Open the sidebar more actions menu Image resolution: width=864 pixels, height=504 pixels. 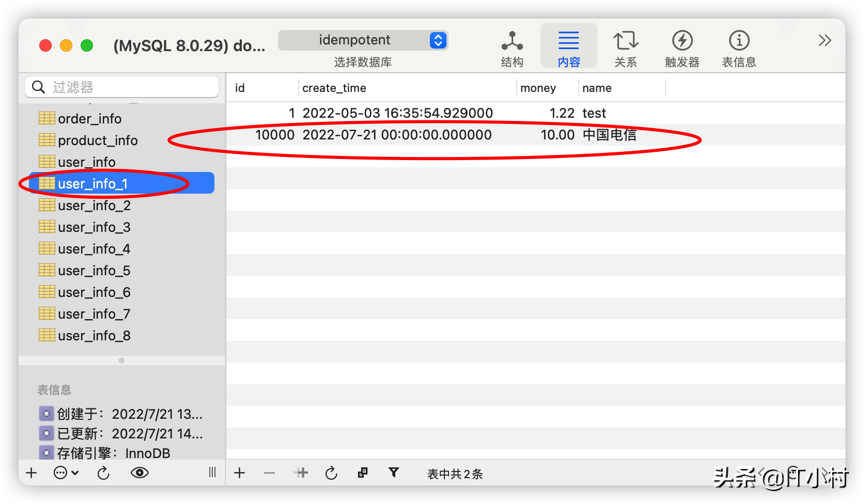pyautogui.click(x=66, y=472)
